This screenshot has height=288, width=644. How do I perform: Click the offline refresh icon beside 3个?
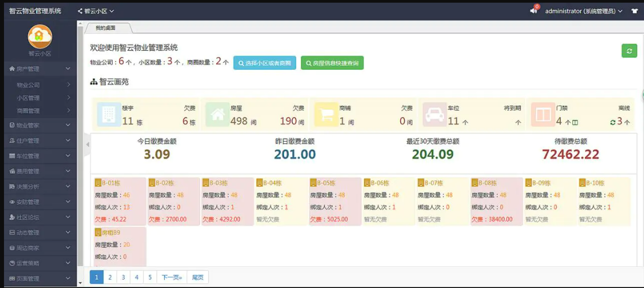pos(613,122)
